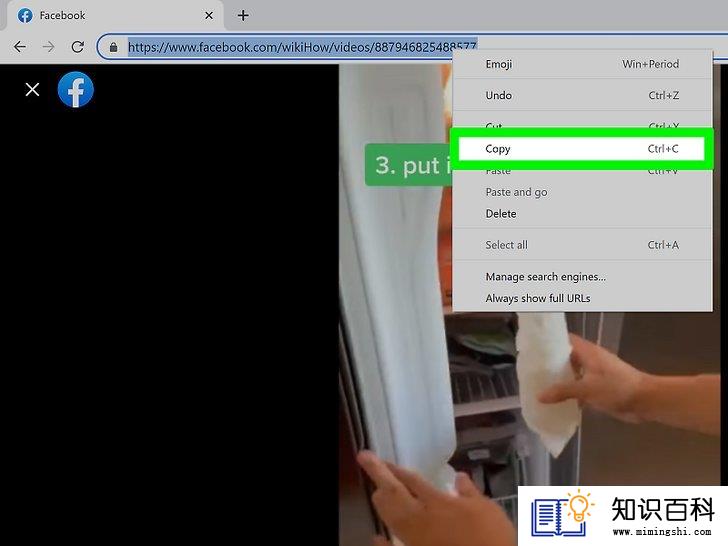This screenshot has height=546, width=728.
Task: Choose Copy from the context menu
Action: (x=581, y=149)
